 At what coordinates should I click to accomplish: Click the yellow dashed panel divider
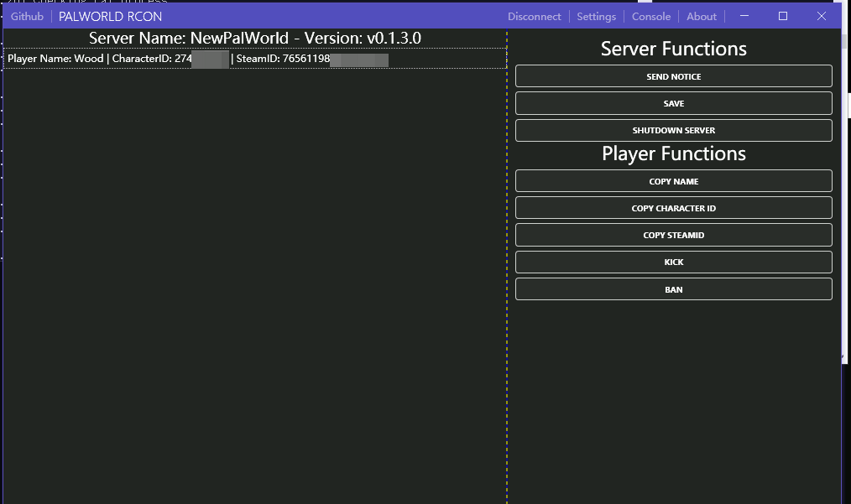507,267
